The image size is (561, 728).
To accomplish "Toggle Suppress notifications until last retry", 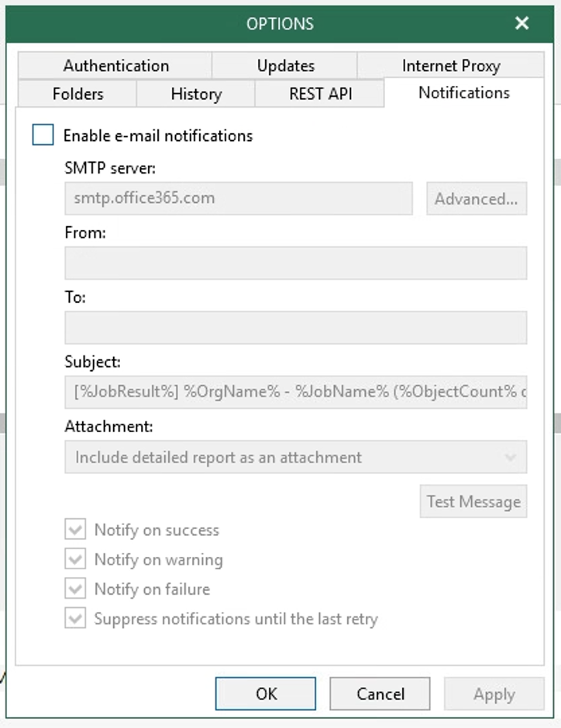I will (x=75, y=619).
